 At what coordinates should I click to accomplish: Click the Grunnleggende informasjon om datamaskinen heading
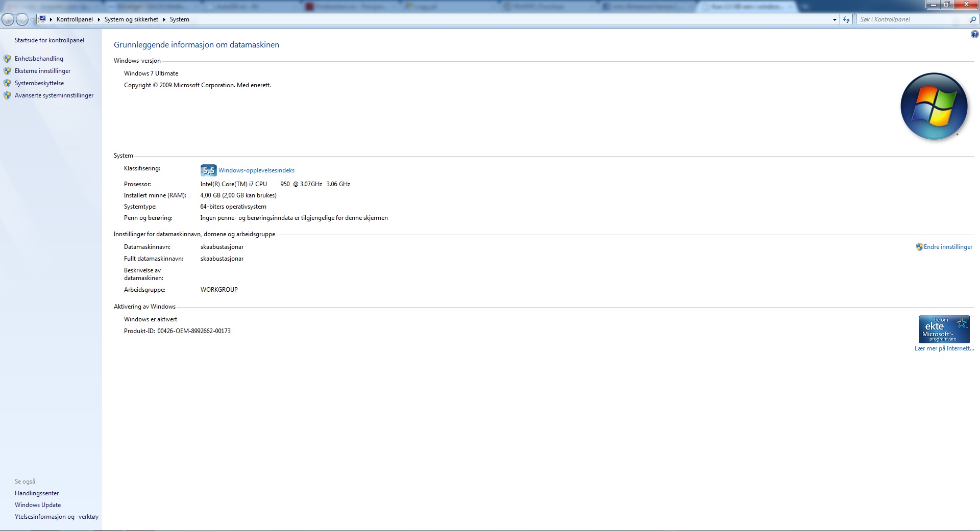(197, 45)
